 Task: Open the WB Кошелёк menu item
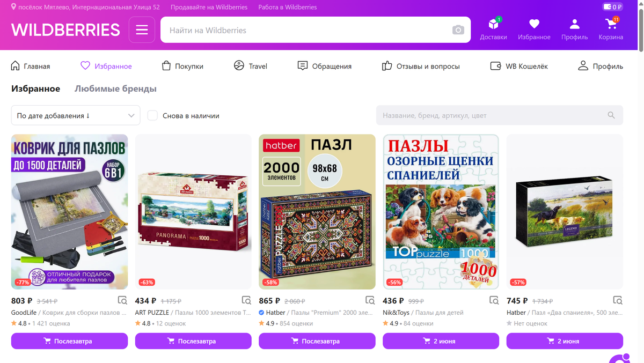tap(519, 66)
